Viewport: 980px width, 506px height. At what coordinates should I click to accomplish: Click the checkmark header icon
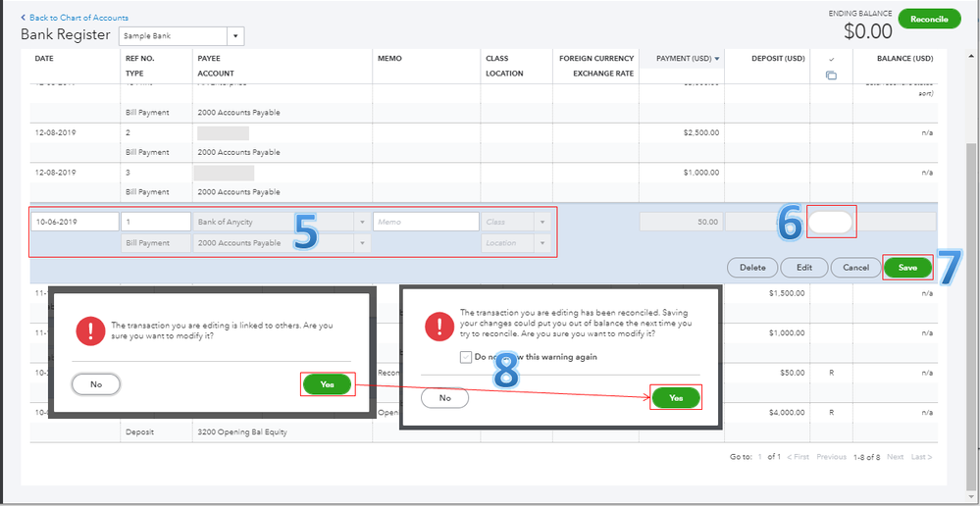coord(831,59)
